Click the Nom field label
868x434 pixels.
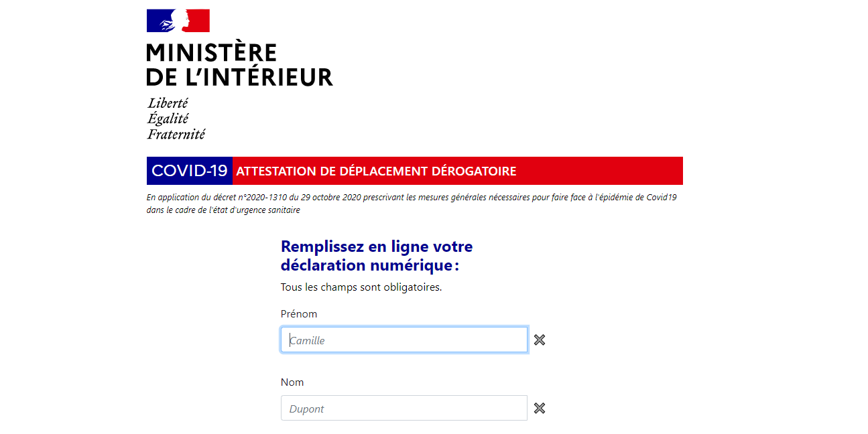(x=292, y=382)
